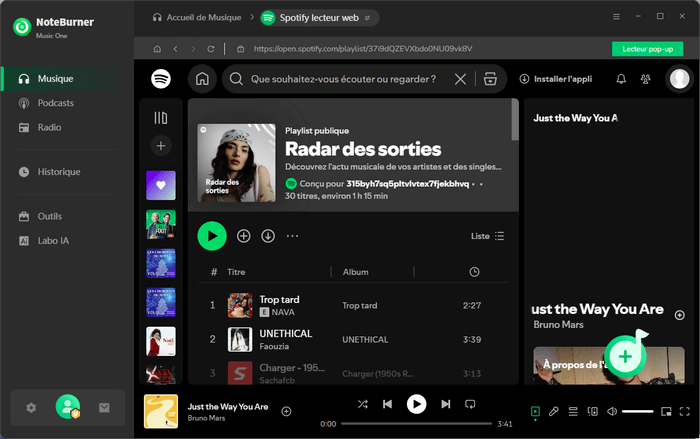Open Historique in the sidebar
700x439 pixels.
[58, 172]
